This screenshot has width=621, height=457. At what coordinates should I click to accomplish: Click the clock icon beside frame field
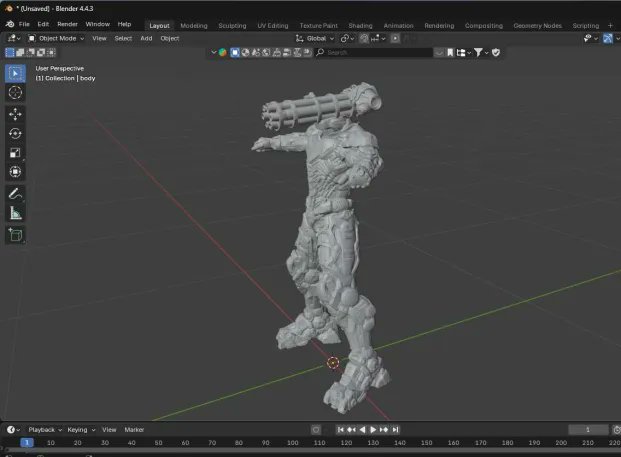616,430
